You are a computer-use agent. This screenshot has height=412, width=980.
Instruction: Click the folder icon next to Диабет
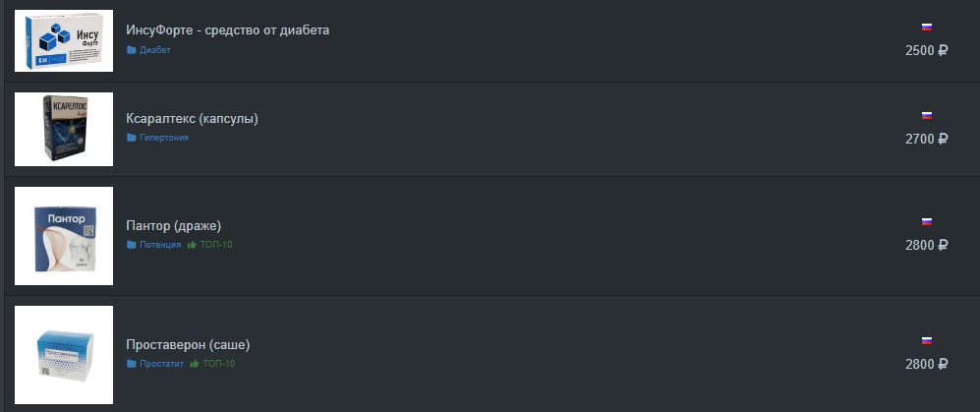132,50
